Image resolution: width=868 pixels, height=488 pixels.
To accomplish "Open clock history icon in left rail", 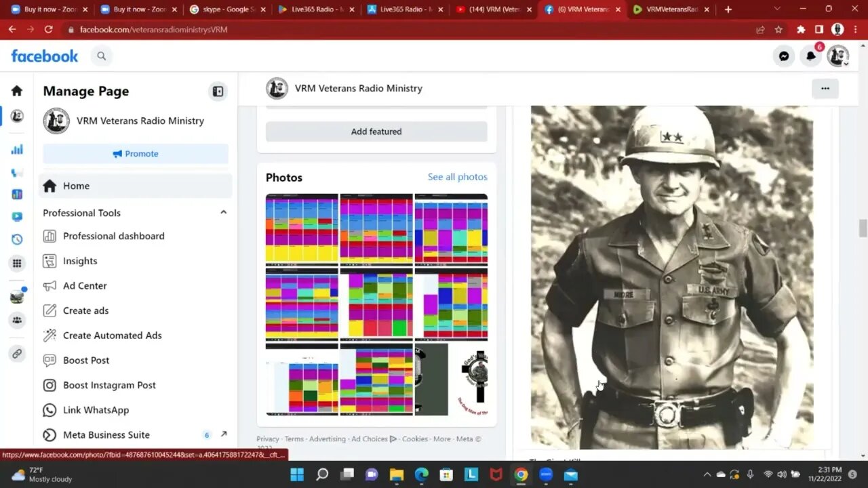I will [x=17, y=239].
